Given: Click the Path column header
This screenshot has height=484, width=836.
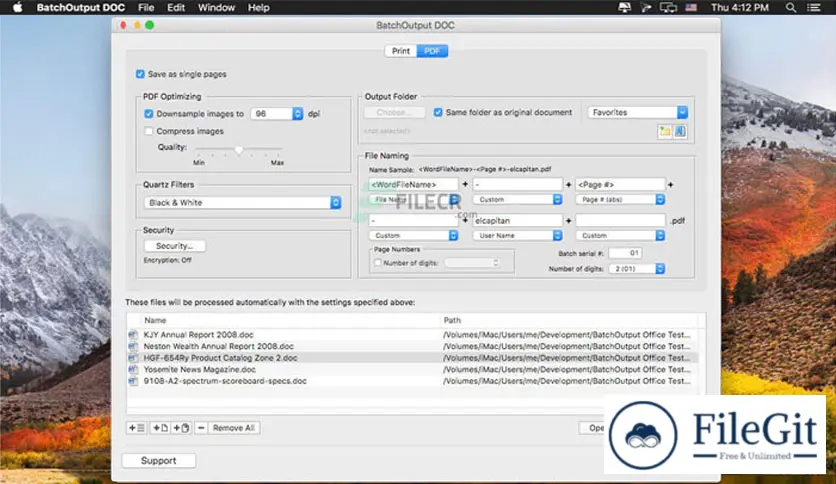Looking at the screenshot, I should click(x=569, y=320).
